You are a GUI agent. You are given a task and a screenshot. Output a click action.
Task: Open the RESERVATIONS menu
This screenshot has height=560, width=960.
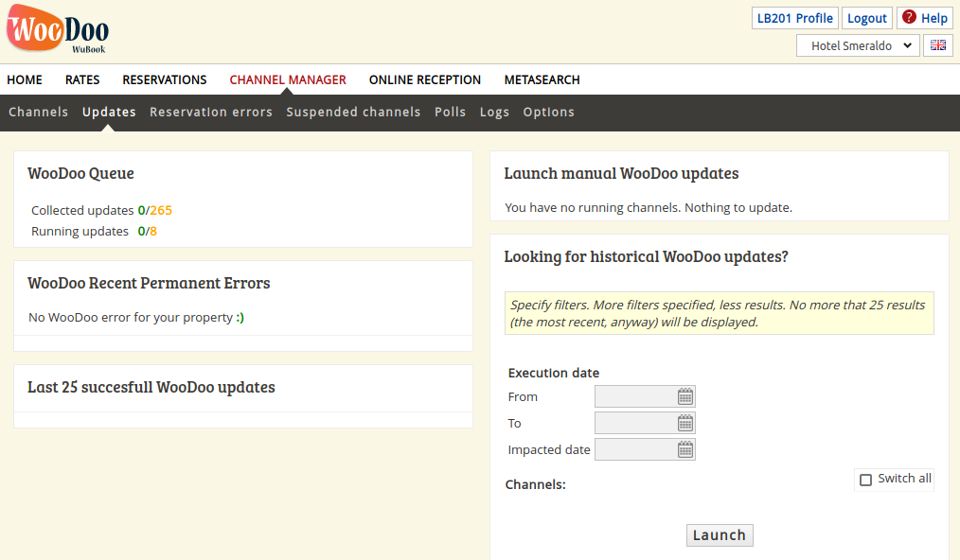click(164, 79)
